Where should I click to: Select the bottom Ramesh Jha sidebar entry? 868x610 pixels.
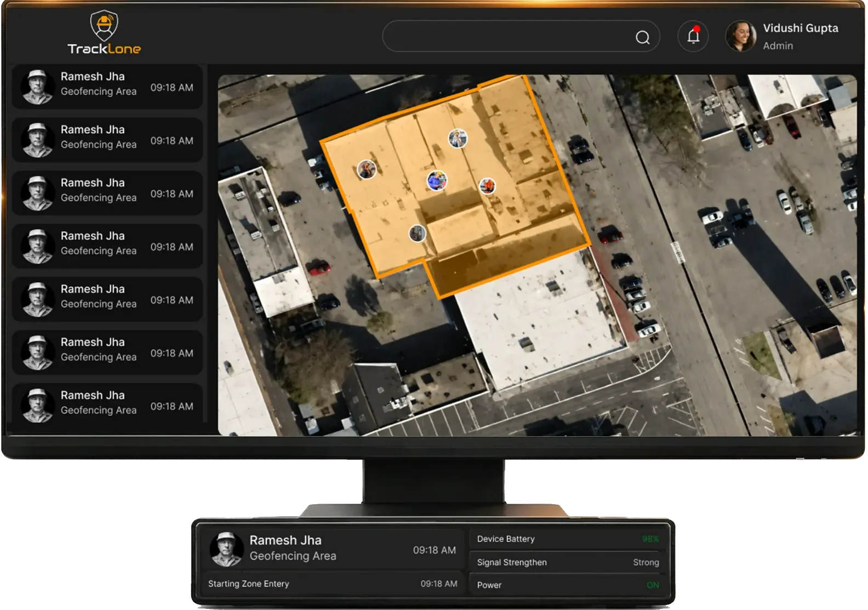pos(107,404)
